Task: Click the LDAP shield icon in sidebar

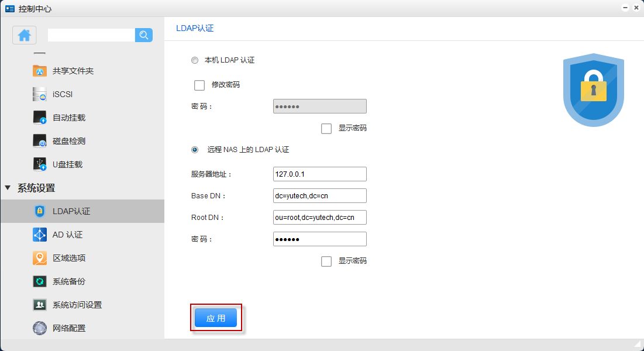Action: [x=39, y=211]
